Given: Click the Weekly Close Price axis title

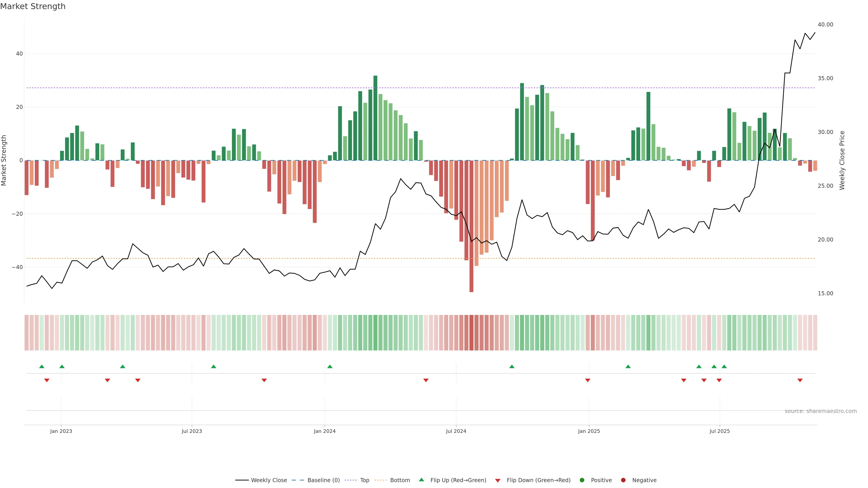Looking at the screenshot, I should pyautogui.click(x=842, y=160).
